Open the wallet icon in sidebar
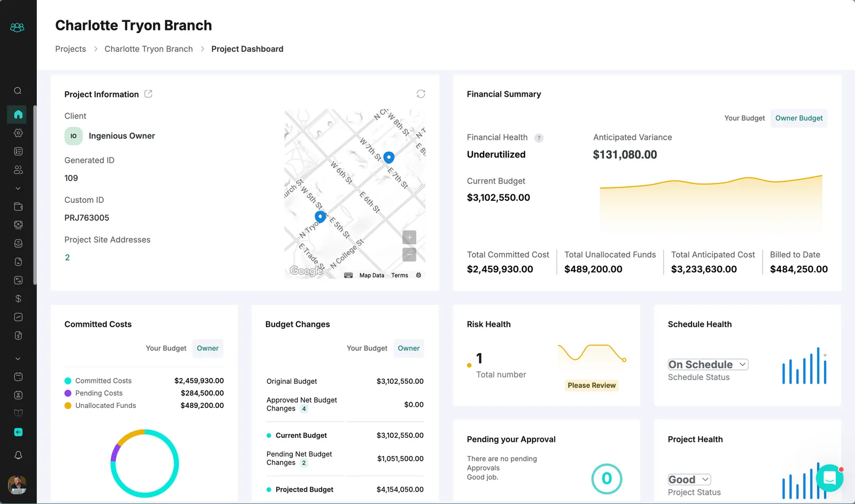Screen dimensions: 855x504 coord(18,207)
